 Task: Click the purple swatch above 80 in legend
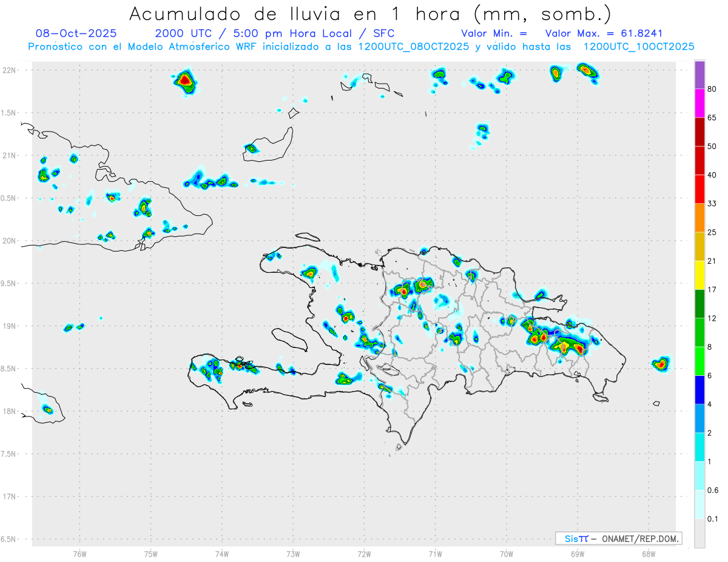[x=699, y=75]
